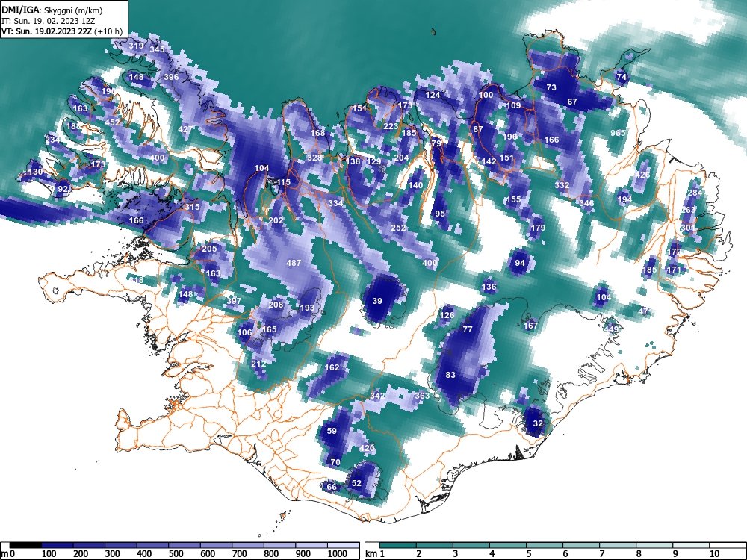Select the 'VT: Sun. 19.02.2023 22Z' line

pyautogui.click(x=46, y=31)
